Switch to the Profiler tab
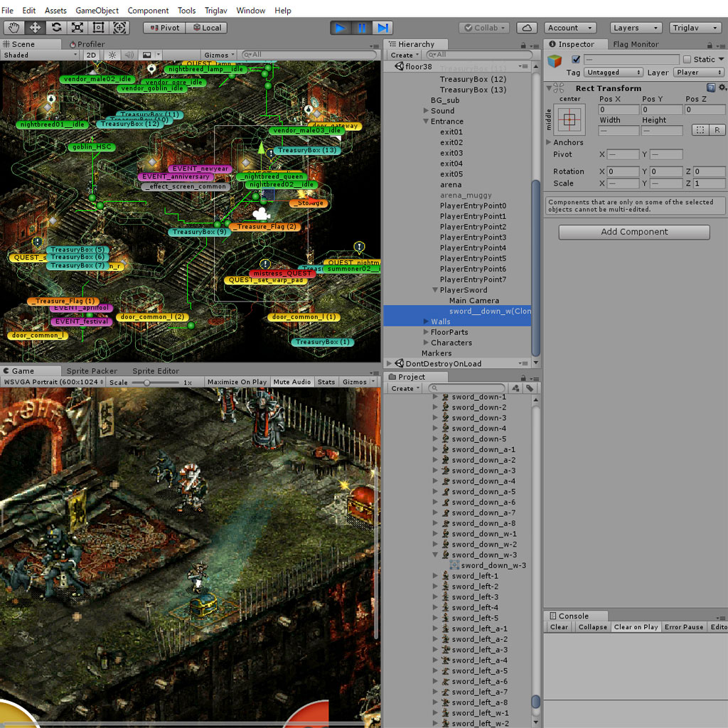This screenshot has height=728, width=728. 87,44
